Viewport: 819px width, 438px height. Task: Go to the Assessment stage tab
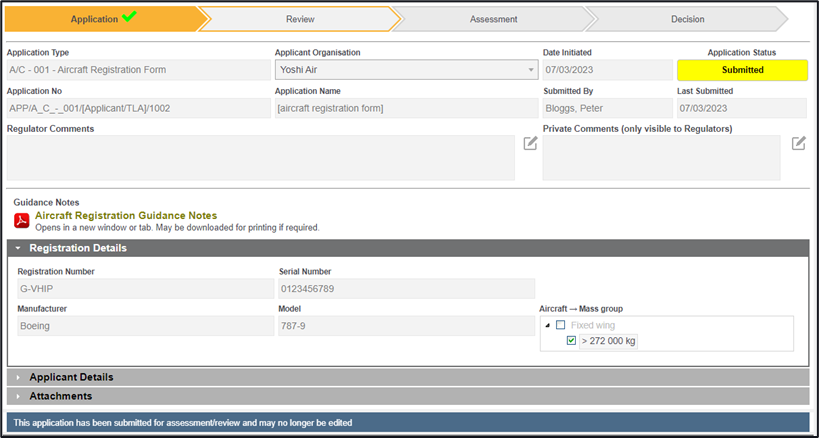(x=493, y=19)
